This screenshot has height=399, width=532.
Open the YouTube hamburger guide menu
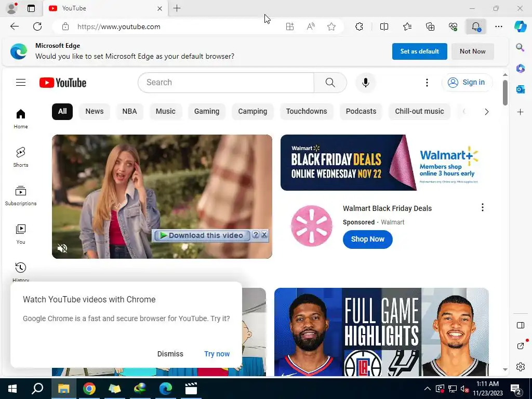[x=21, y=83]
